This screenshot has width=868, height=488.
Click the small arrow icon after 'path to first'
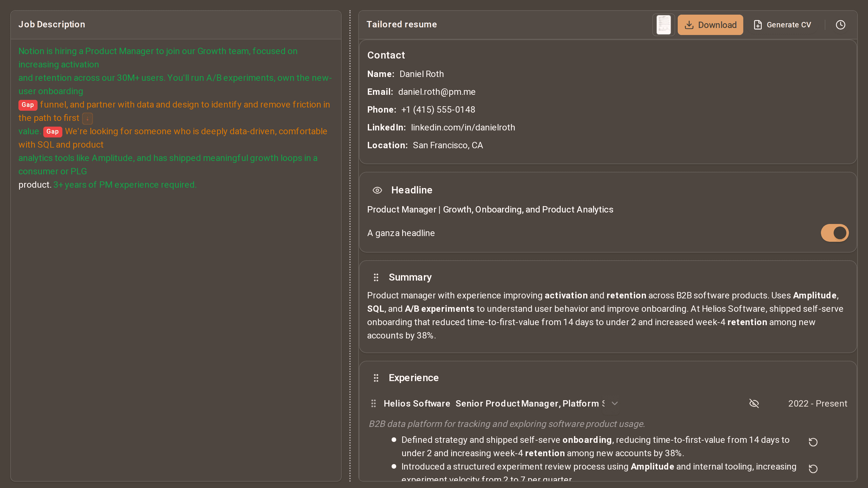point(87,118)
